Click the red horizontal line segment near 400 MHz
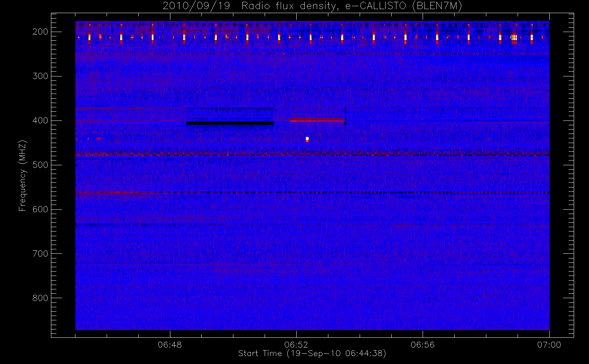Image resolution: width=589 pixels, height=364 pixels. tap(317, 120)
